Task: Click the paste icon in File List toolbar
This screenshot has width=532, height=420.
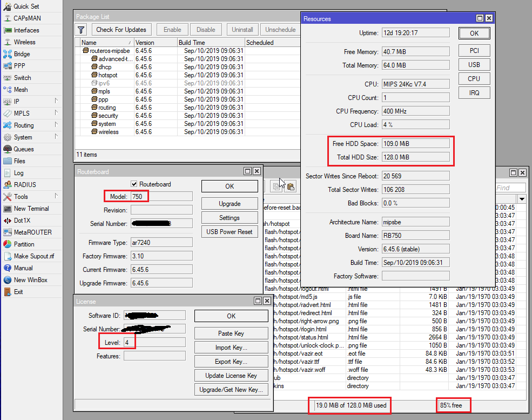Action: 291,186
